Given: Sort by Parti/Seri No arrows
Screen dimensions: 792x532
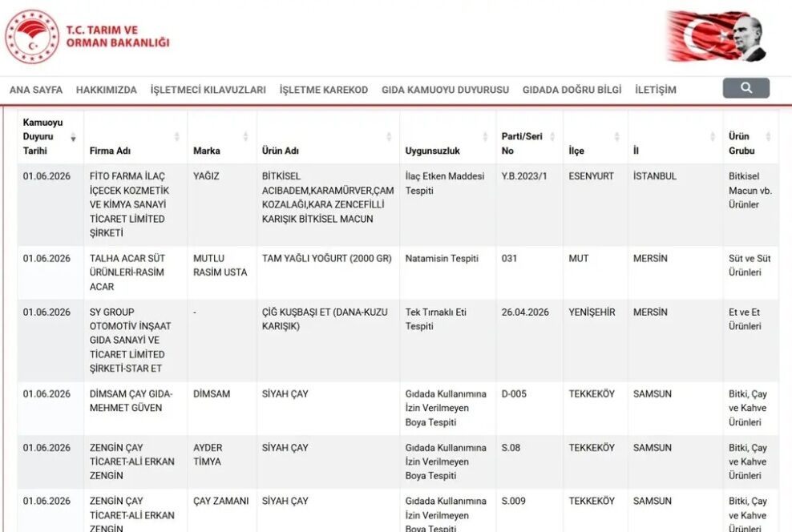Looking at the screenshot, I should 552,137.
